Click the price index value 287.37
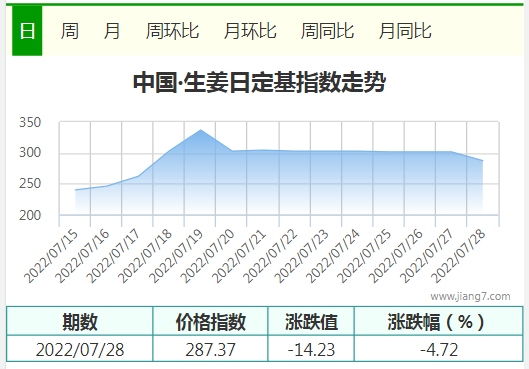 (x=210, y=349)
